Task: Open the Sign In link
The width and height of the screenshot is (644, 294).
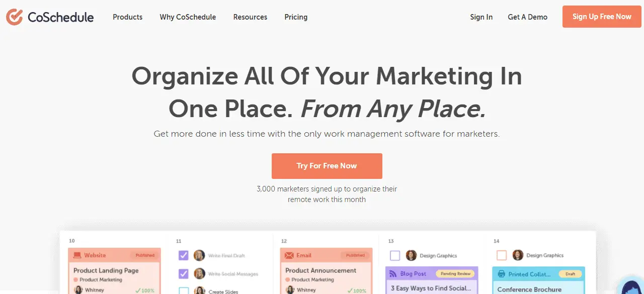Action: tap(481, 17)
